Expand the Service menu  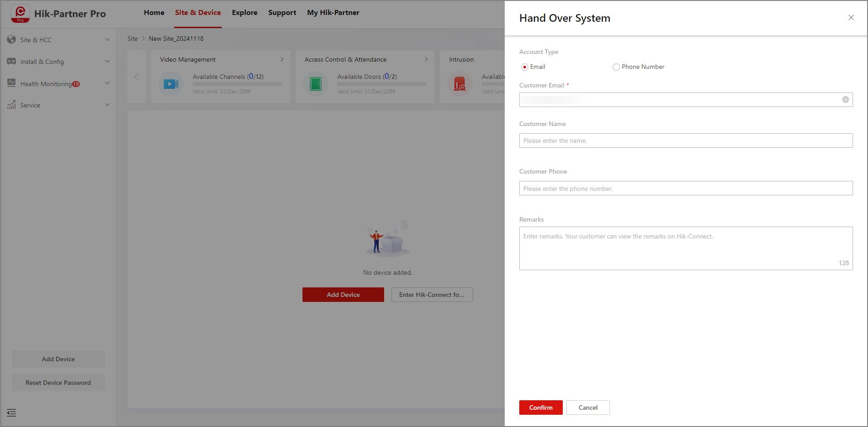pyautogui.click(x=107, y=105)
